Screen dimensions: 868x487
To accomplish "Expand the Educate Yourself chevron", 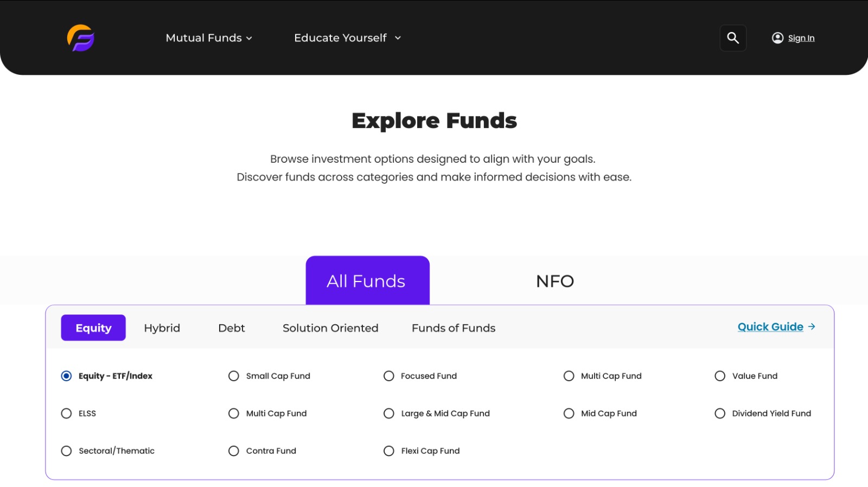I will pos(398,38).
